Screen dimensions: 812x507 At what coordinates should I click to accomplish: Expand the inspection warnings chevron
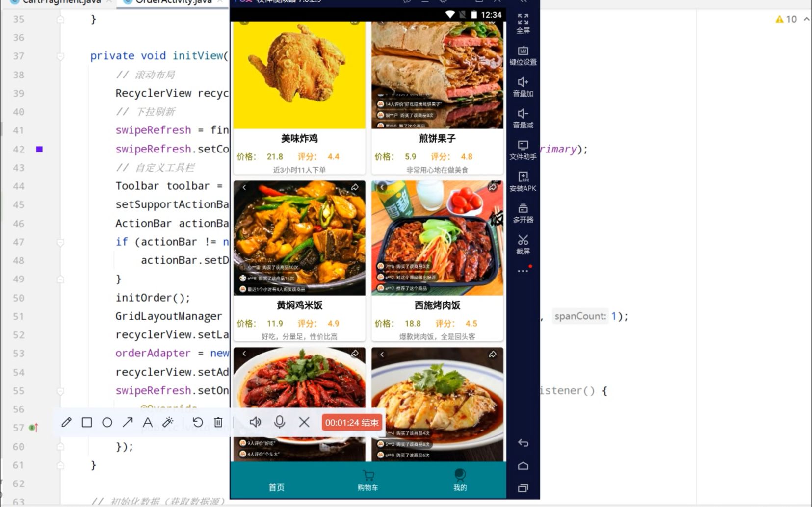click(806, 19)
